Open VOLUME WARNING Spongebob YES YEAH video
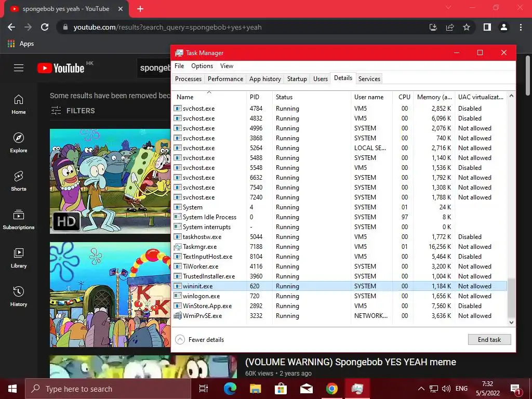Image resolution: width=532 pixels, height=399 pixels. pyautogui.click(x=351, y=362)
